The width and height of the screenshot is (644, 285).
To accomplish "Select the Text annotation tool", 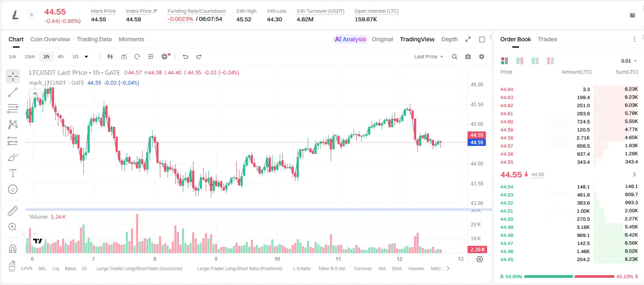I will 13,173.
